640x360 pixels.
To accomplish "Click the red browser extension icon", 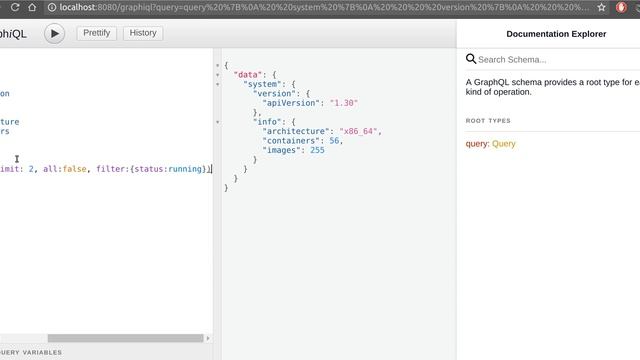I will point(621,7).
